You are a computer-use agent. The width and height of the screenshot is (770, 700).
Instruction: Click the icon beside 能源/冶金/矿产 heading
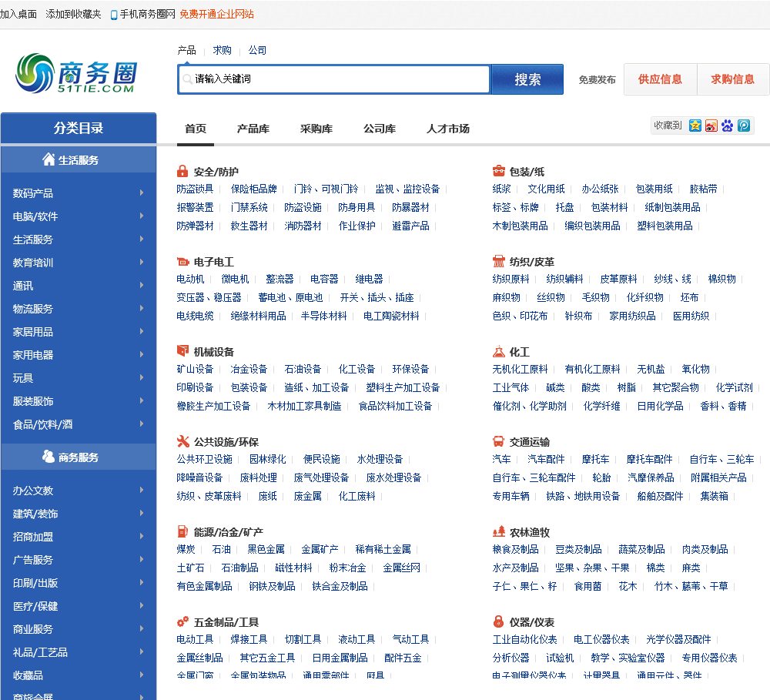pos(182,531)
